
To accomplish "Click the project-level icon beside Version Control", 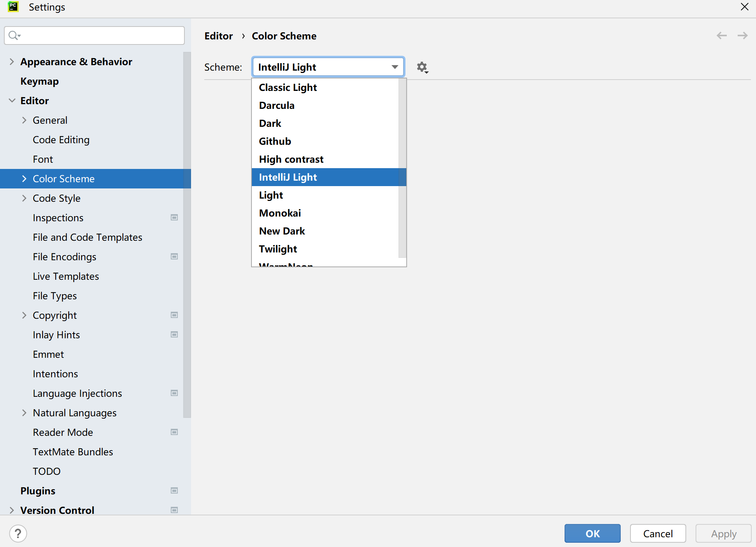I will [x=174, y=510].
